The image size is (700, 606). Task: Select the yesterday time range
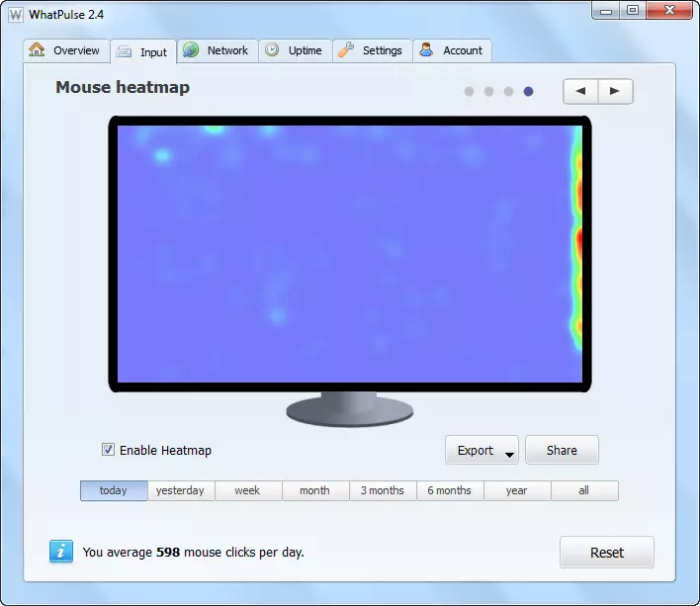pyautogui.click(x=181, y=491)
